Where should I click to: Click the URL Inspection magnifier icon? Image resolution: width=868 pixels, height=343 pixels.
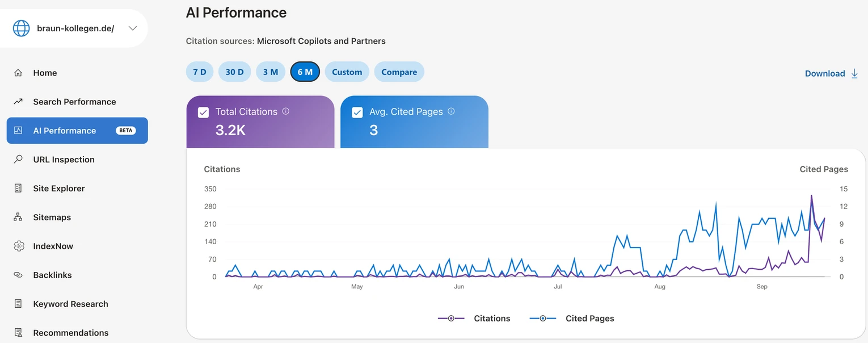click(18, 160)
